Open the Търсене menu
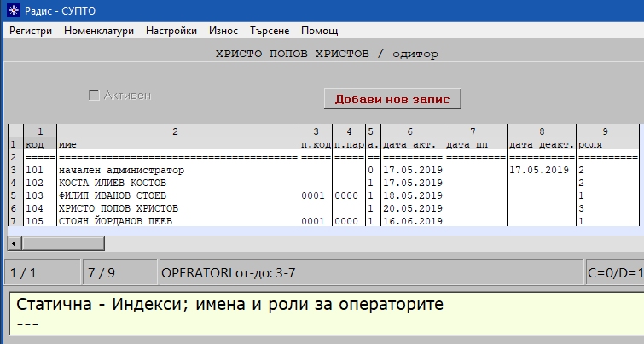The image size is (644, 344). pos(270,31)
